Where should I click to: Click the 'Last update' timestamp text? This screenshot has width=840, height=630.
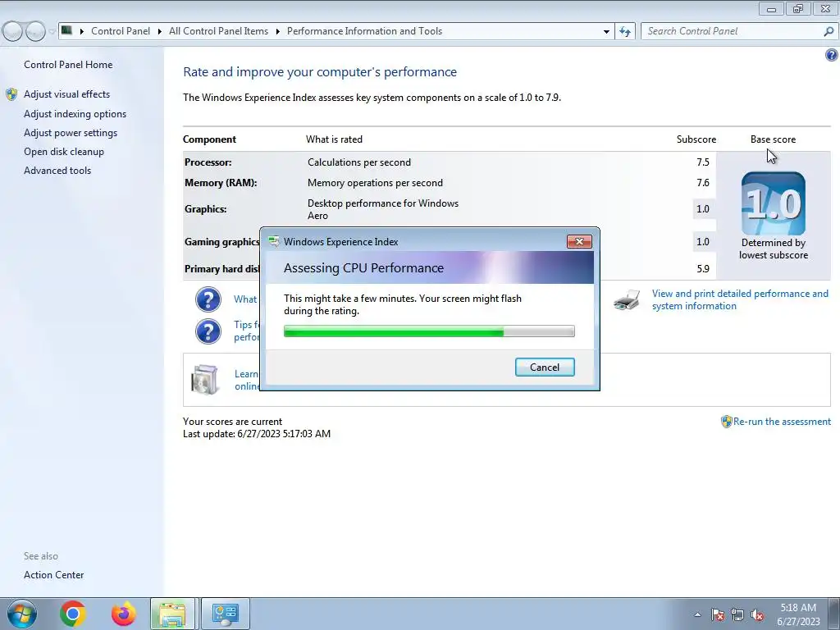pyautogui.click(x=257, y=434)
